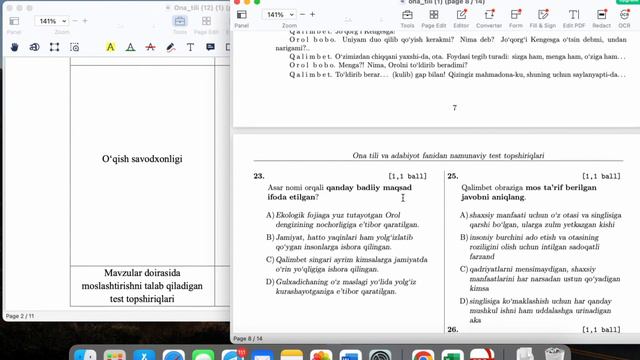640x360 pixels.
Task: Open Google Chrome from the Dock
Action: click(x=423, y=355)
